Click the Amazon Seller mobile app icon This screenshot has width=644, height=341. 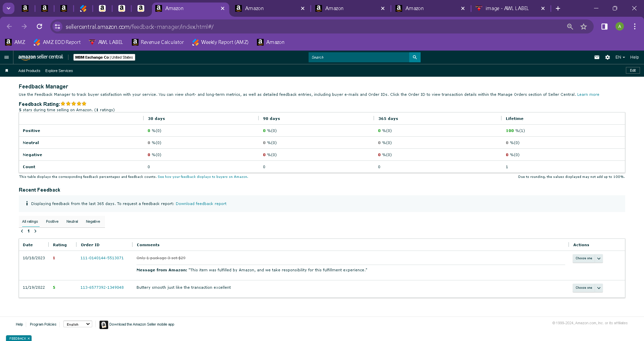pyautogui.click(x=104, y=325)
